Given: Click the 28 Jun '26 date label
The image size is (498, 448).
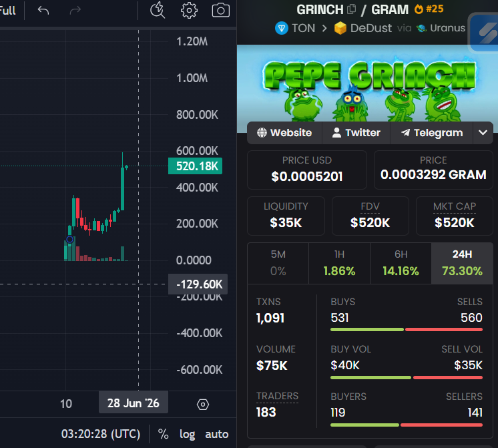Looking at the screenshot, I should (134, 403).
